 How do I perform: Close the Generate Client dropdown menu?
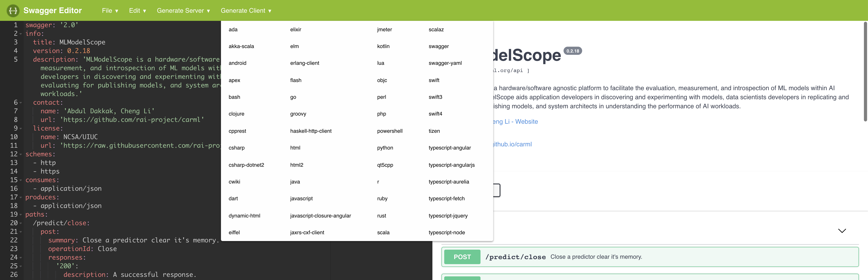[x=246, y=11]
